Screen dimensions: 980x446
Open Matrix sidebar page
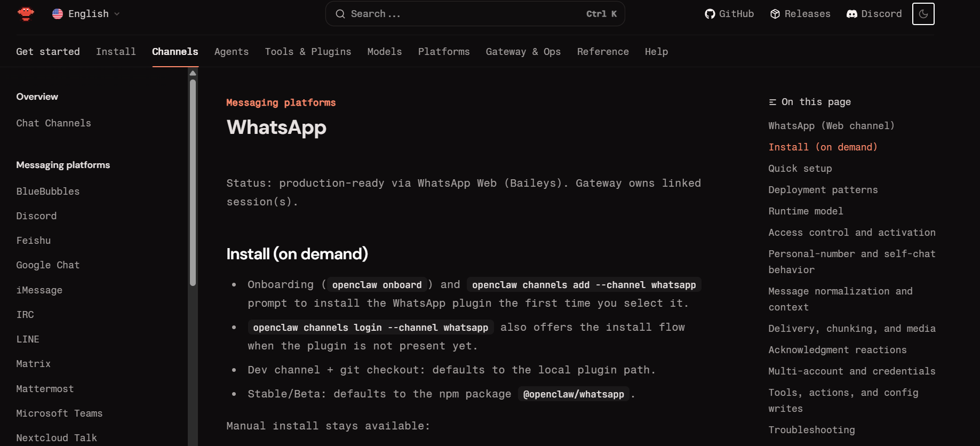coord(34,364)
